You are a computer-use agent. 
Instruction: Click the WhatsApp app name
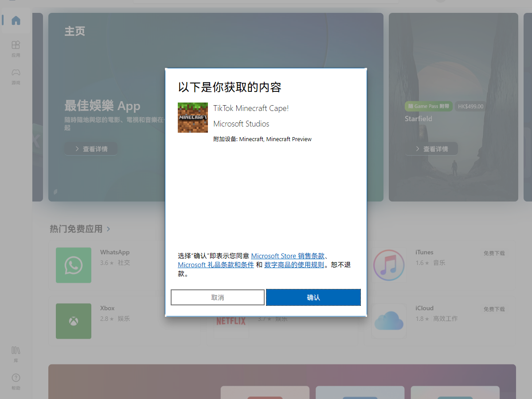click(115, 252)
